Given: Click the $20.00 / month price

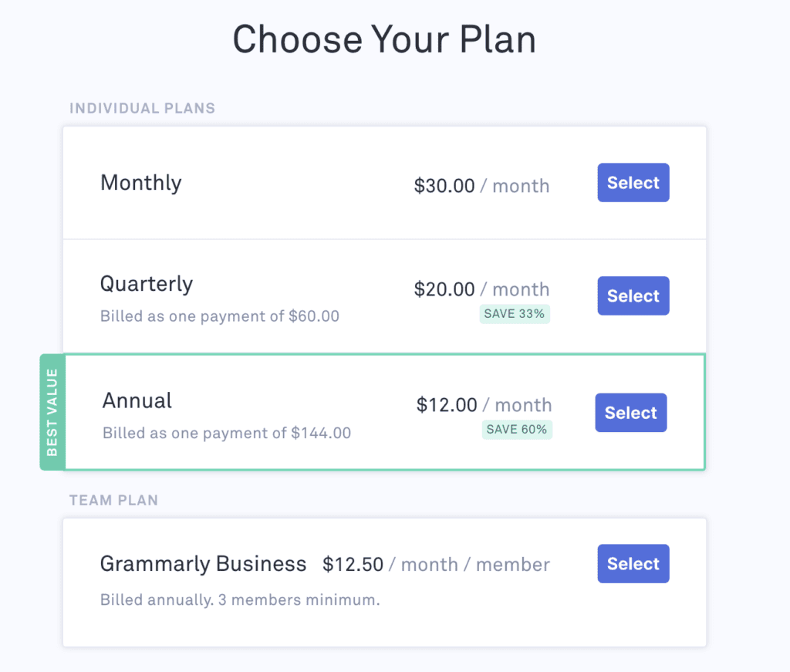Looking at the screenshot, I should point(481,289).
